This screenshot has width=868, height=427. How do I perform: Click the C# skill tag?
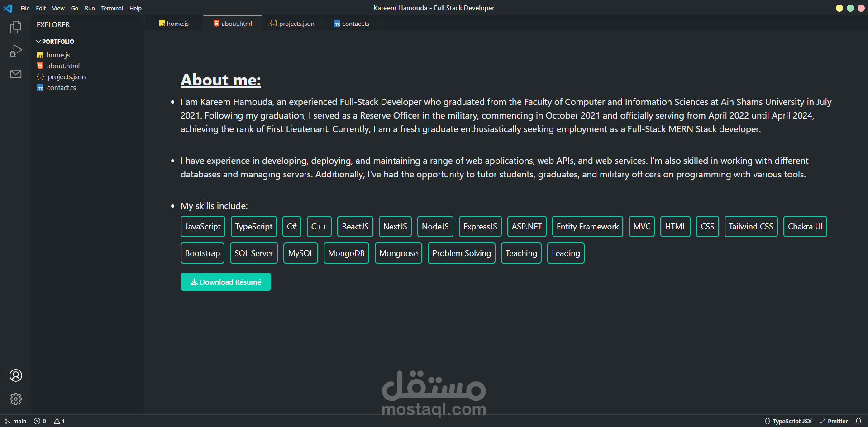click(292, 227)
